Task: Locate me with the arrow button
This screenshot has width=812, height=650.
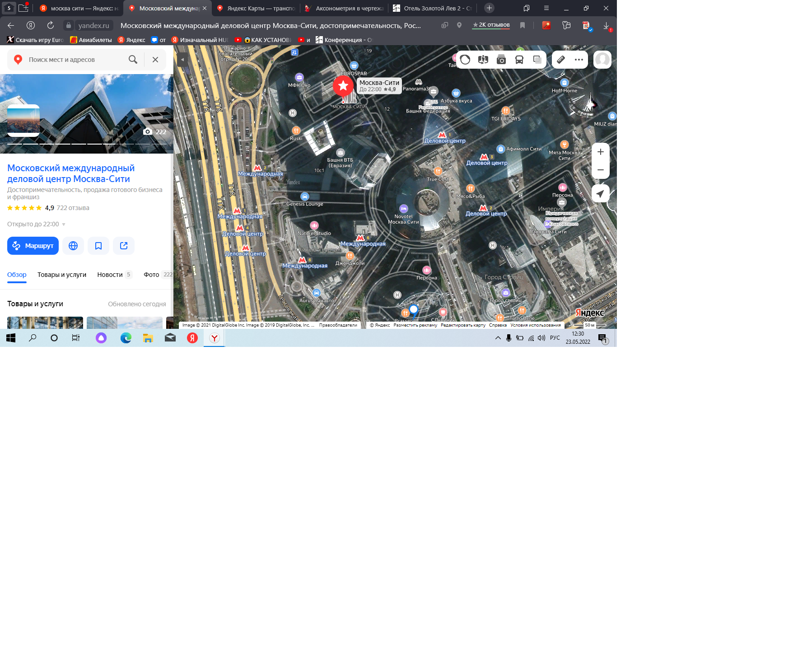Action: (601, 194)
